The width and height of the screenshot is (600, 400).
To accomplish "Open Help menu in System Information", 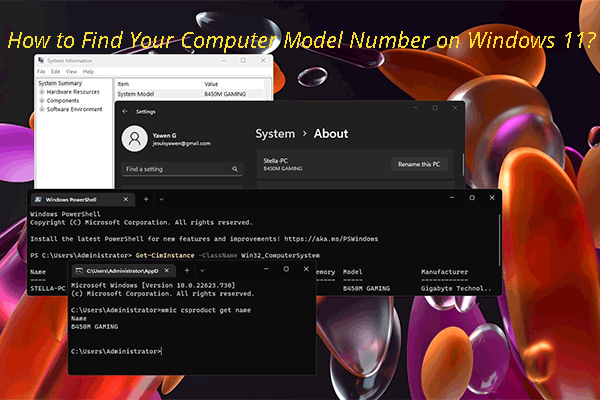I will [88, 72].
